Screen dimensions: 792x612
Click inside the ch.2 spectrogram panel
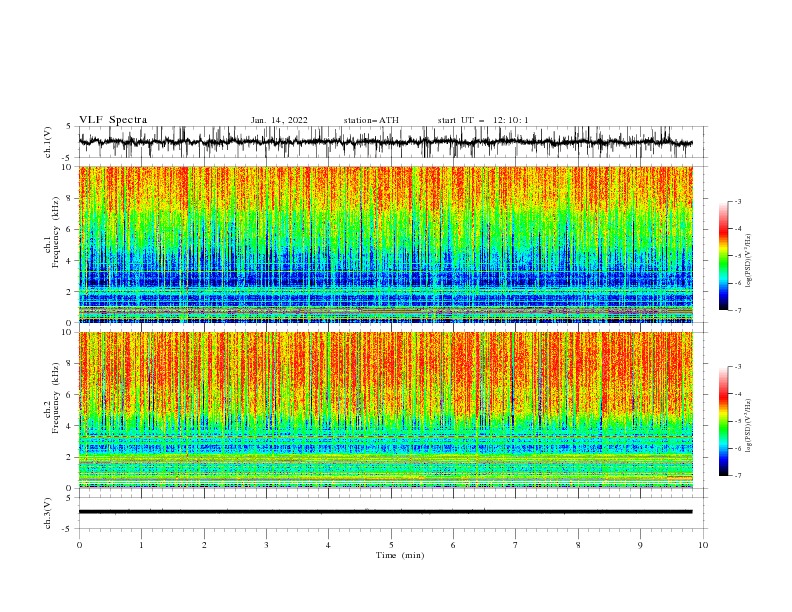[385, 410]
